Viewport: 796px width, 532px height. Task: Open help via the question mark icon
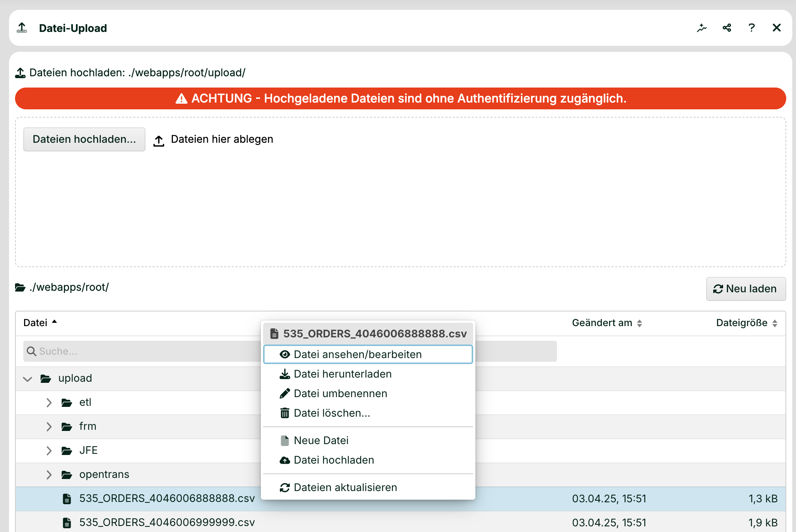(x=752, y=28)
